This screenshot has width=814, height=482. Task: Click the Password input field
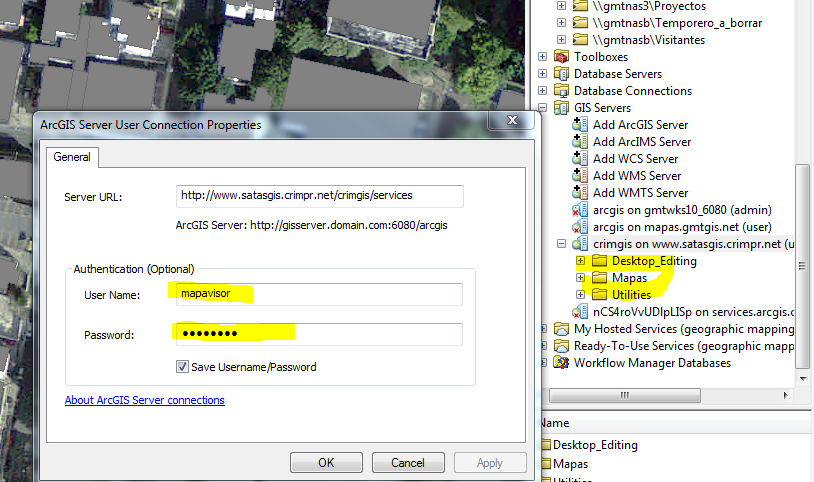[x=320, y=334]
